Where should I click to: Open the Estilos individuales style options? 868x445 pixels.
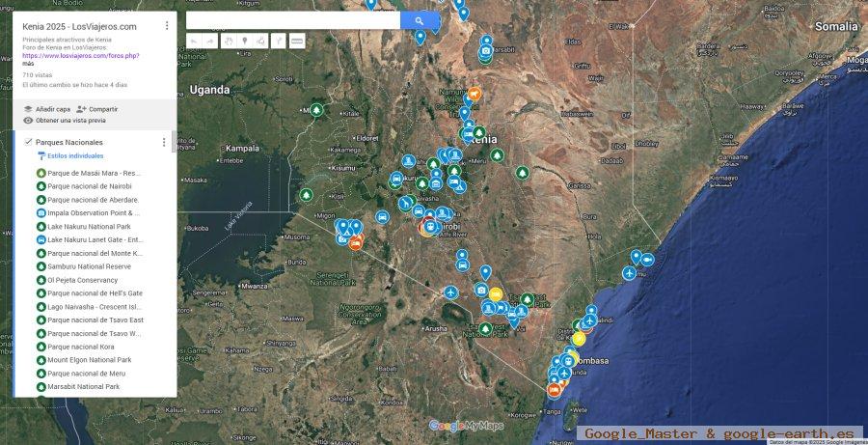tap(70, 155)
